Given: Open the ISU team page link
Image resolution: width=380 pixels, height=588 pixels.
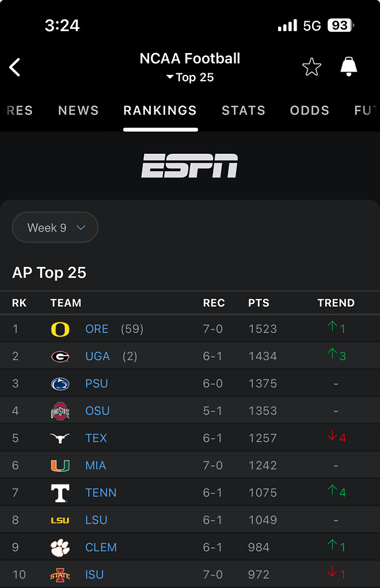Looking at the screenshot, I should coord(94,574).
